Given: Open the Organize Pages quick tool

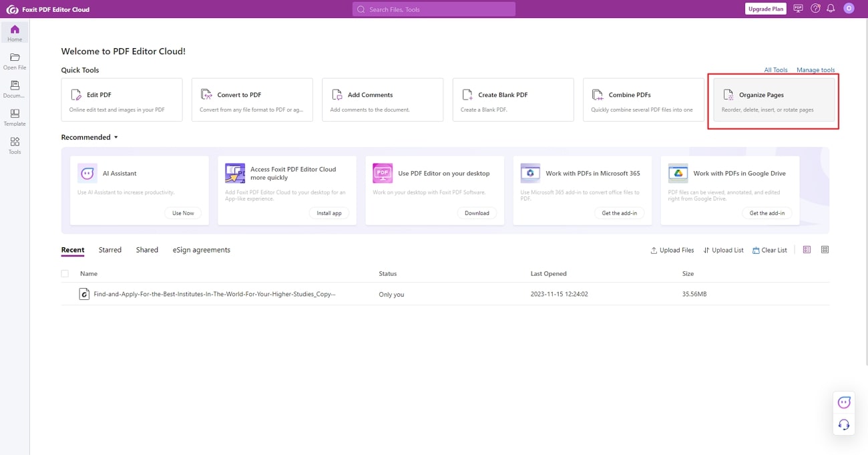Looking at the screenshot, I should coord(774,100).
